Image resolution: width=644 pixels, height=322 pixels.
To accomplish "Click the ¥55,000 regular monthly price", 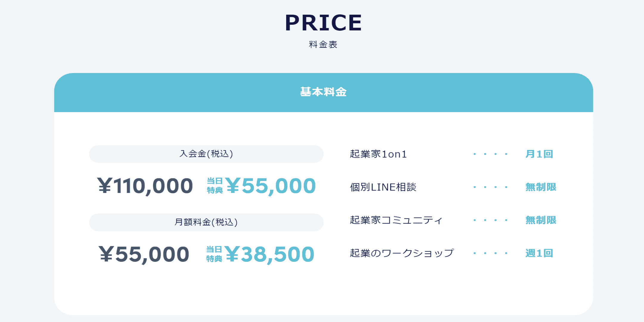I will pyautogui.click(x=144, y=255).
